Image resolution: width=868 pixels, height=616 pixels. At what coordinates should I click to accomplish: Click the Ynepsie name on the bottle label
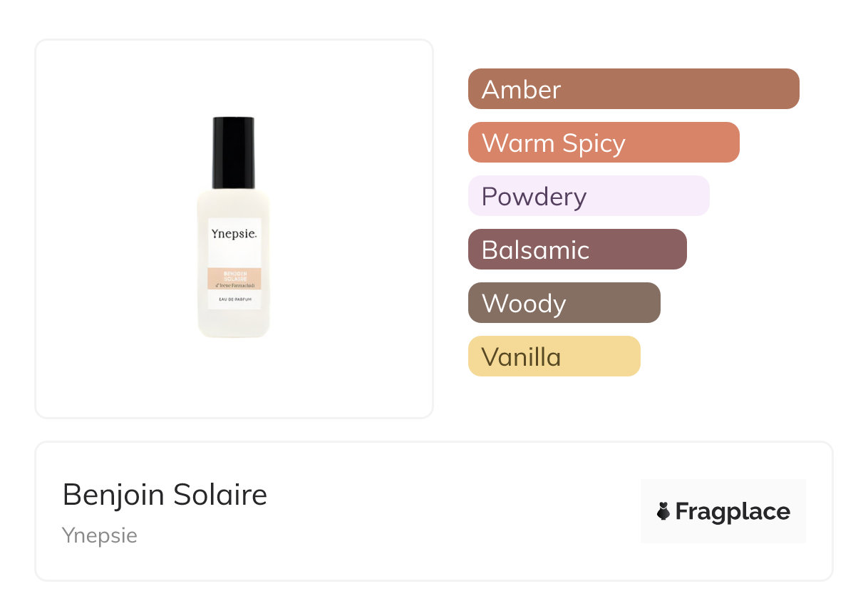pyautogui.click(x=234, y=234)
